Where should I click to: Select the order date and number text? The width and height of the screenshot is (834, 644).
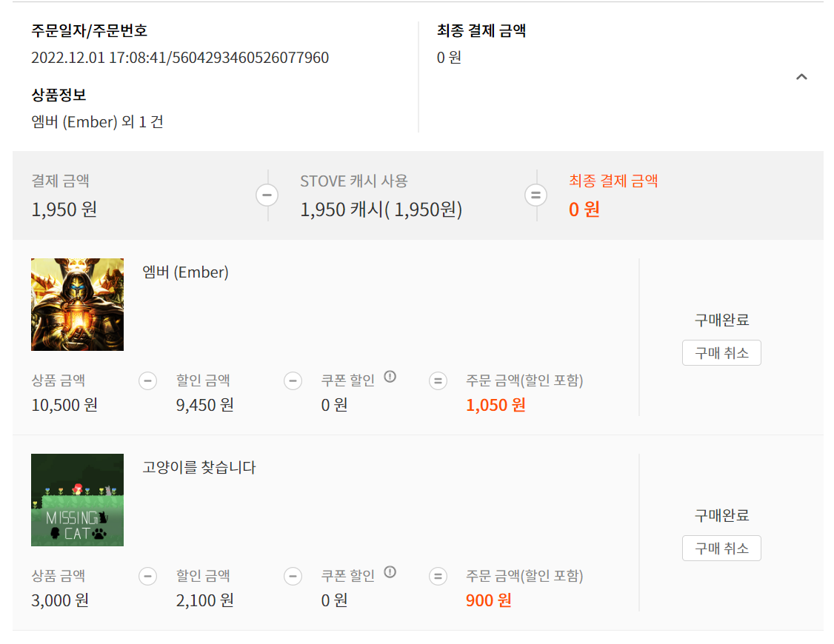click(x=180, y=58)
